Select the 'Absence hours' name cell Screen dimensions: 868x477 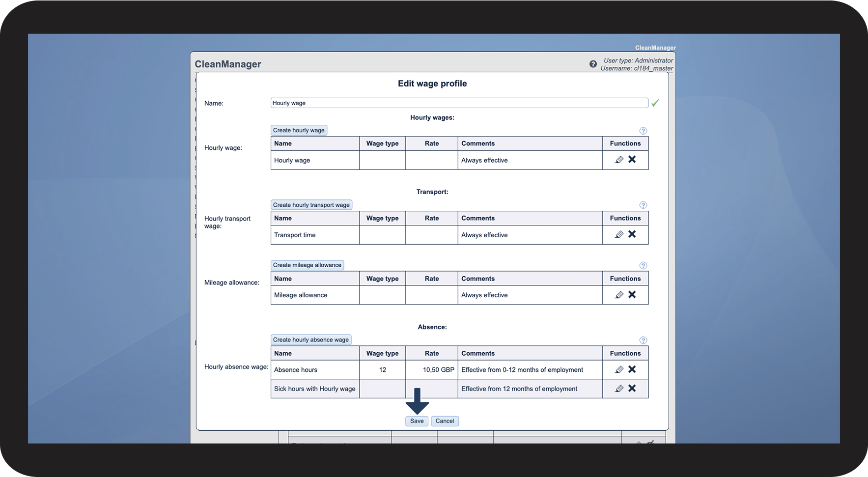[x=315, y=369]
